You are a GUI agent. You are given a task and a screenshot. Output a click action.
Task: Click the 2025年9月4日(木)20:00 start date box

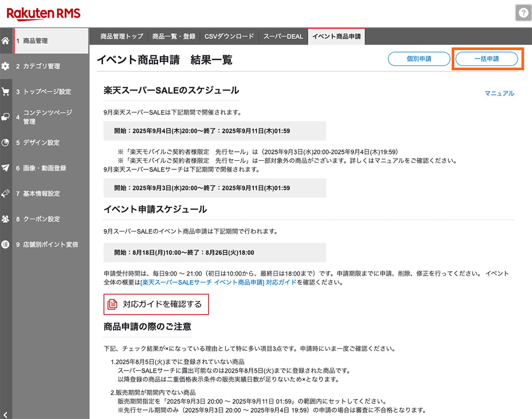click(x=215, y=131)
